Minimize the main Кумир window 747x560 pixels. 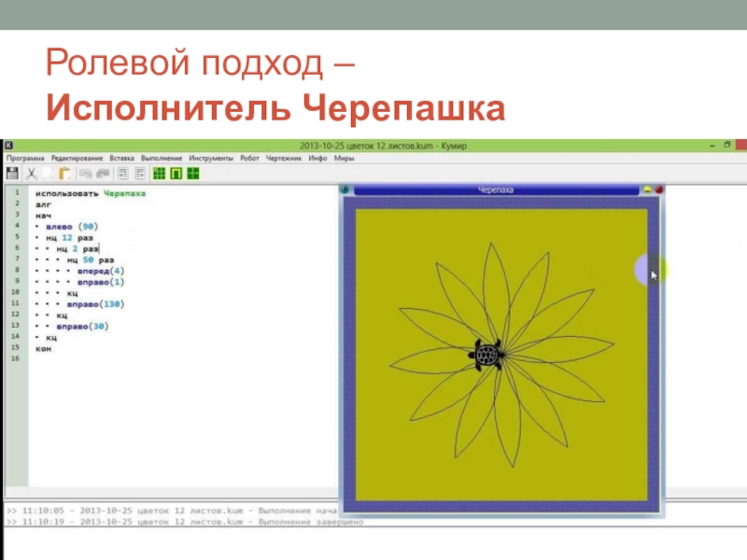click(712, 146)
